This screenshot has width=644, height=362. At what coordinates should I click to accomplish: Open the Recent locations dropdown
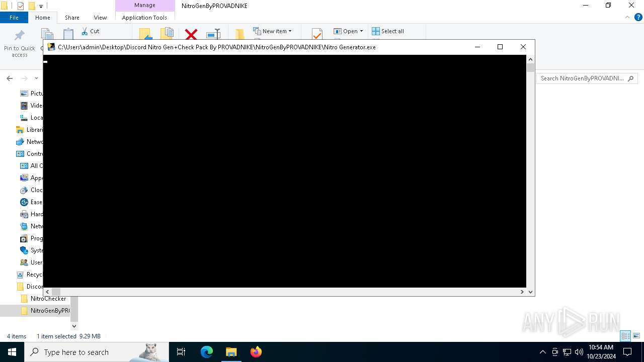click(x=36, y=78)
